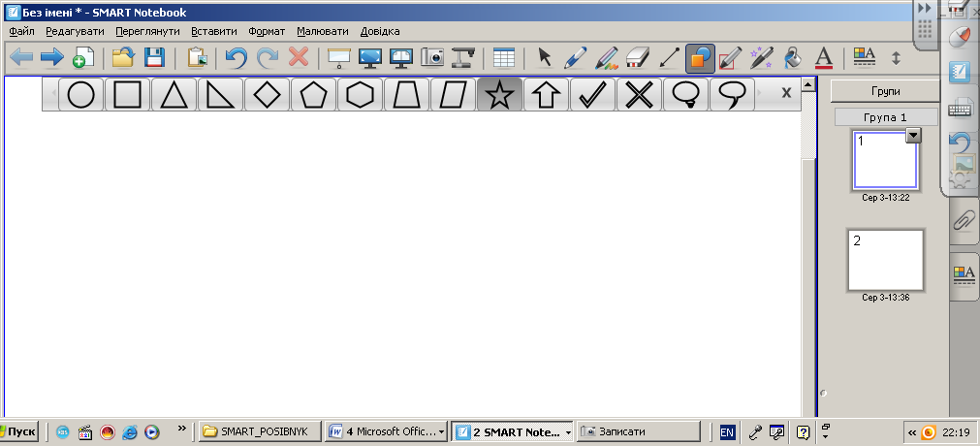Open page 1 thumbnail dropdown menu
Screen dimensions: 980x446
coord(913,135)
